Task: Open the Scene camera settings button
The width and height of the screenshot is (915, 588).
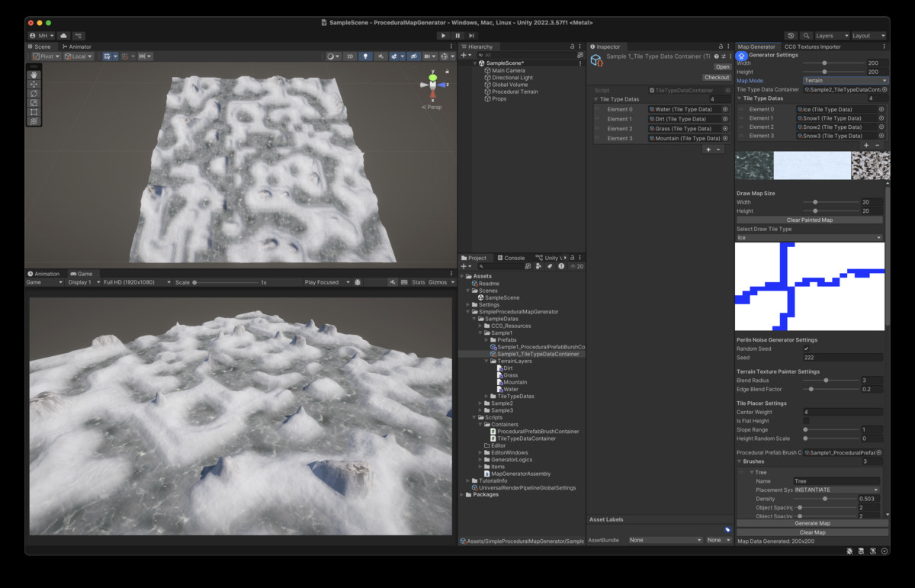Action: [429, 56]
